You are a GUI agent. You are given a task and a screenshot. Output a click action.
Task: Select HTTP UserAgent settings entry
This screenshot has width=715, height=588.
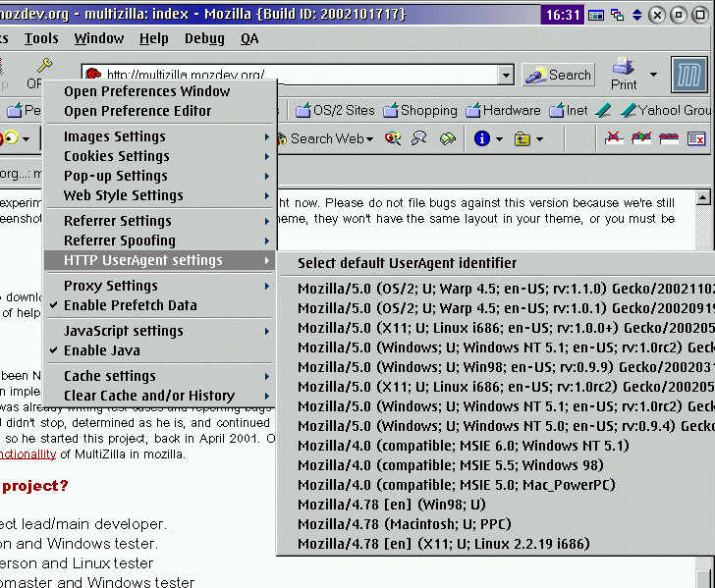click(x=160, y=260)
